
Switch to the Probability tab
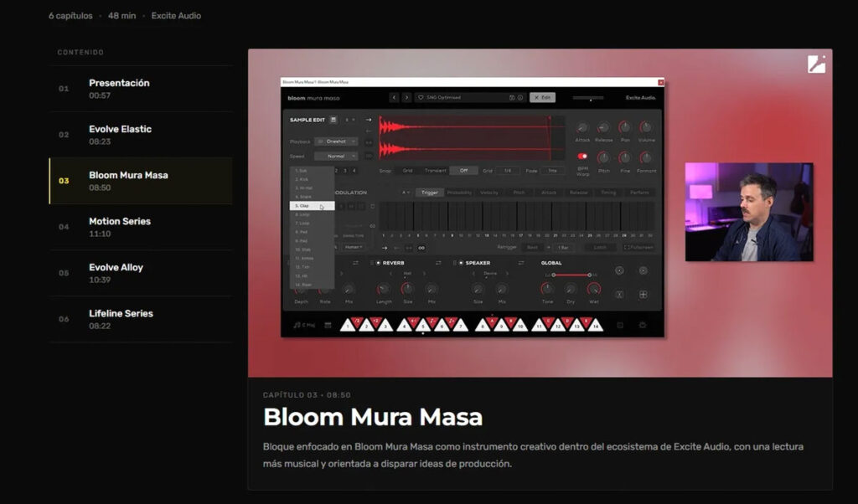pyautogui.click(x=459, y=193)
